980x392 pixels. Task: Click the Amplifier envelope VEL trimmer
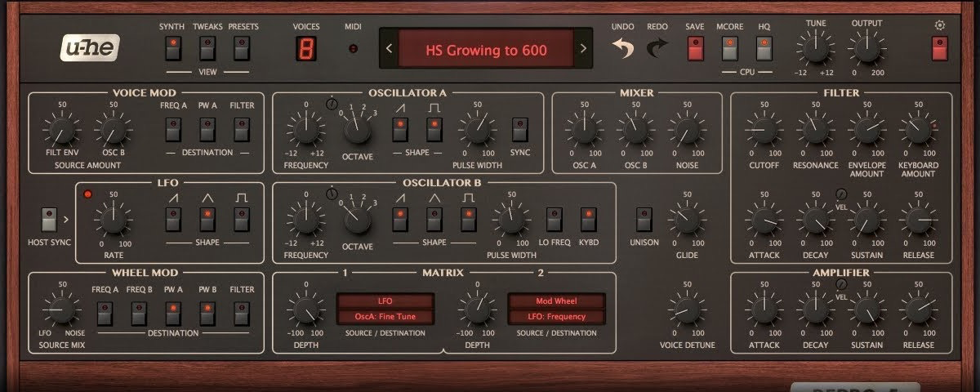842,283
